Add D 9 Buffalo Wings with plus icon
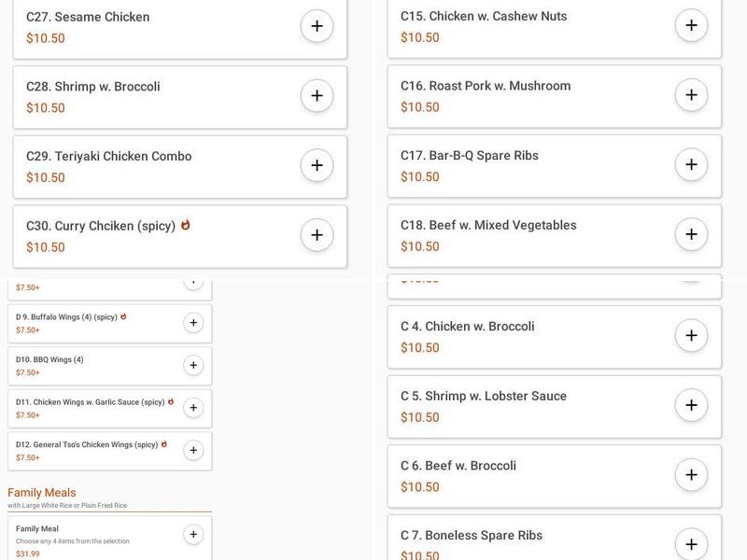The height and width of the screenshot is (560, 747). [x=193, y=323]
